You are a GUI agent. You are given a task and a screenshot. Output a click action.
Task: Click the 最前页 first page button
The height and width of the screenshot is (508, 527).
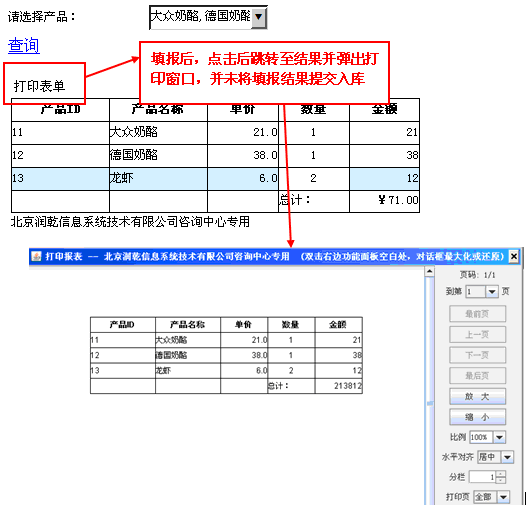pyautogui.click(x=477, y=314)
